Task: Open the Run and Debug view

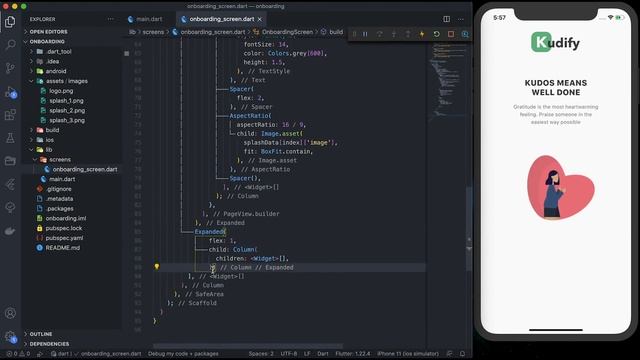Action: point(10,92)
